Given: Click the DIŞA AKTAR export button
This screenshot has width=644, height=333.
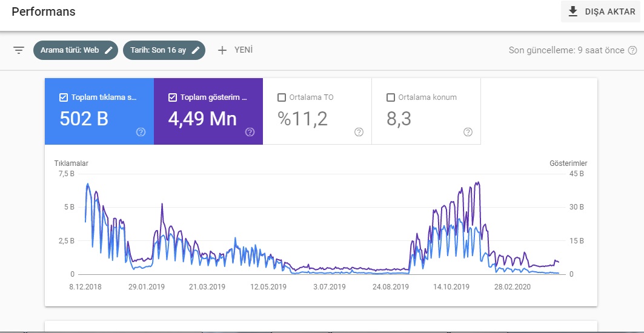Looking at the screenshot, I should [600, 12].
